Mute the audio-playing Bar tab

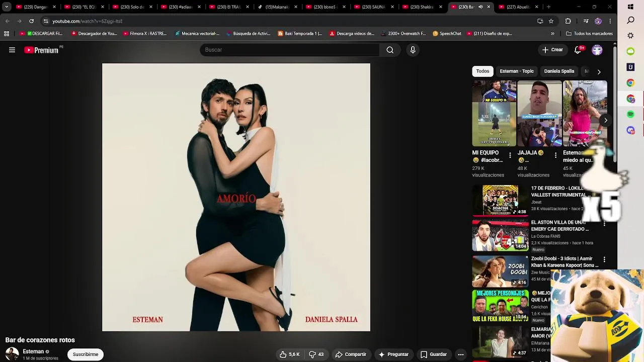point(480,7)
